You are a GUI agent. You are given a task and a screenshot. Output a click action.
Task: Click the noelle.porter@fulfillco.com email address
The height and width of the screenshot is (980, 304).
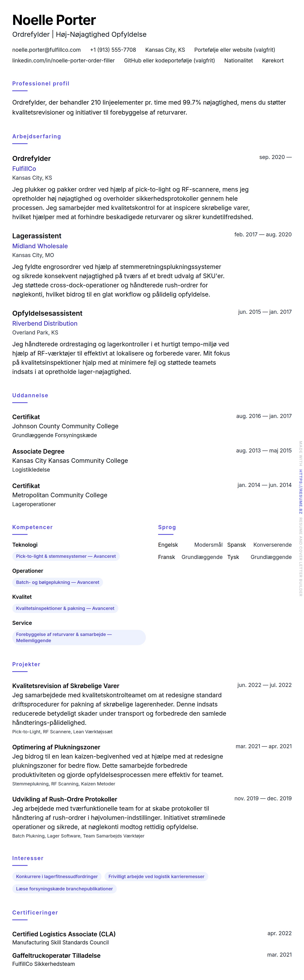click(46, 50)
